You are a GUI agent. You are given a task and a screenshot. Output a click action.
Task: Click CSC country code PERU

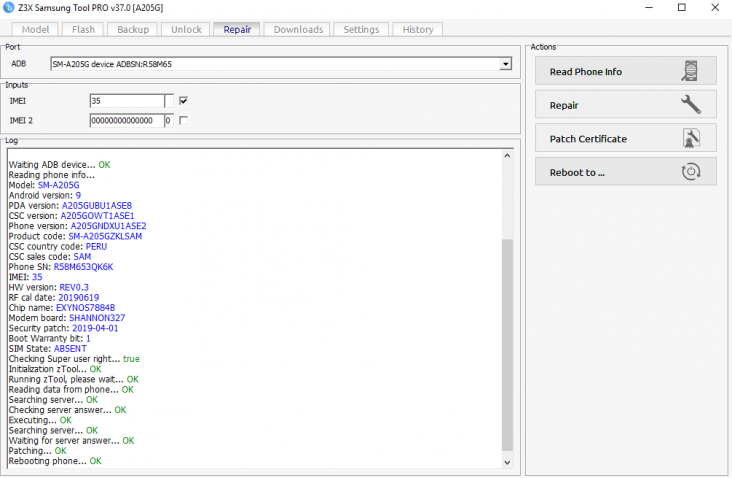(x=96, y=246)
